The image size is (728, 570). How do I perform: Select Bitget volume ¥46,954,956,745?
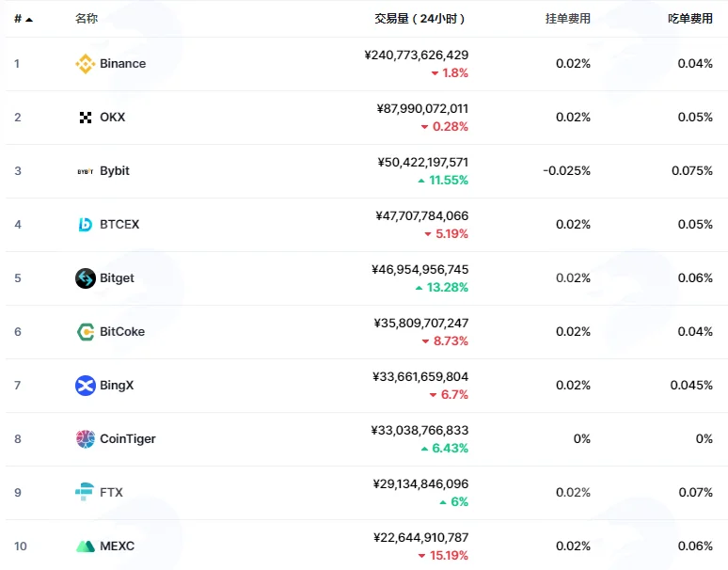[420, 270]
